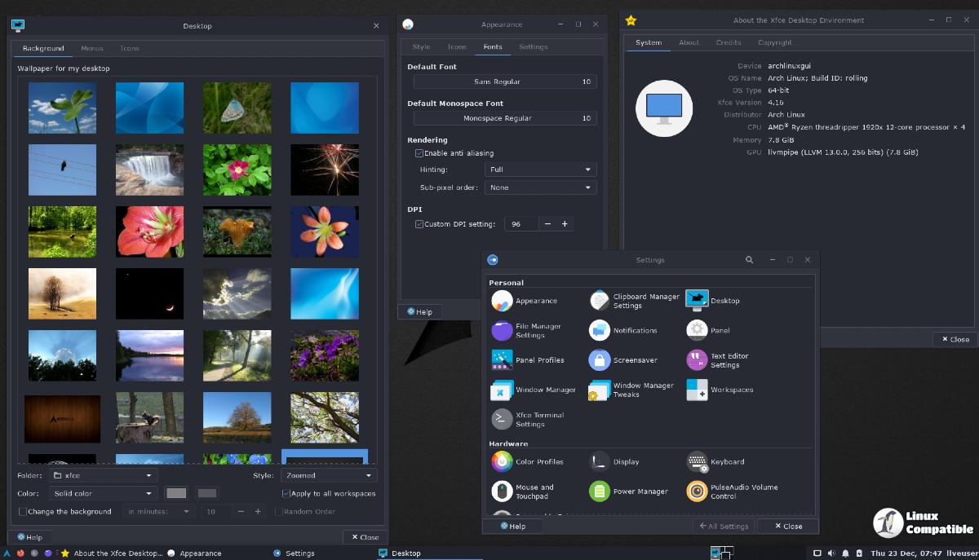
Task: Open the wallpaper Style dropdown
Action: click(328, 475)
